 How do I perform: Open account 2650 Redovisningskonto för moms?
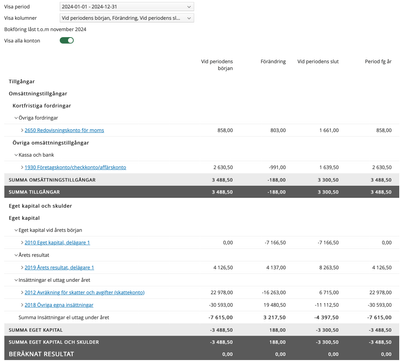[x=64, y=130]
